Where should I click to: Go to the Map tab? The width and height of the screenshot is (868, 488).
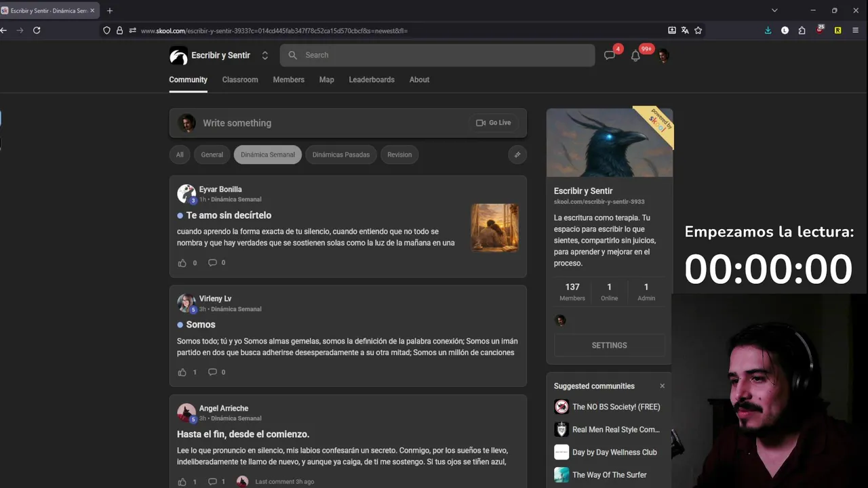click(x=326, y=80)
